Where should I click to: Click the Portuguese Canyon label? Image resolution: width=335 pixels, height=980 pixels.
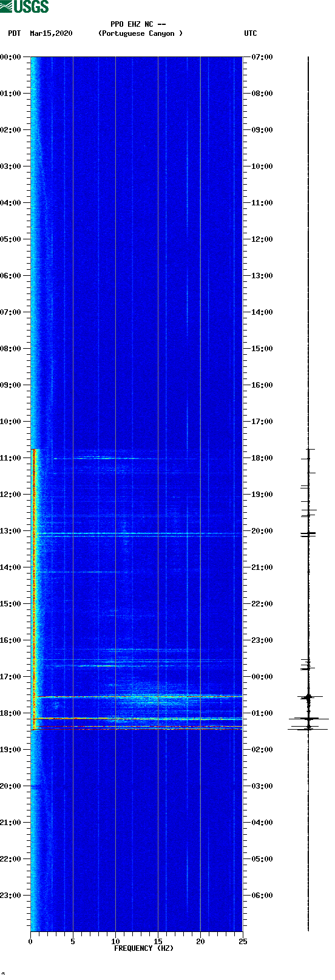140,33
